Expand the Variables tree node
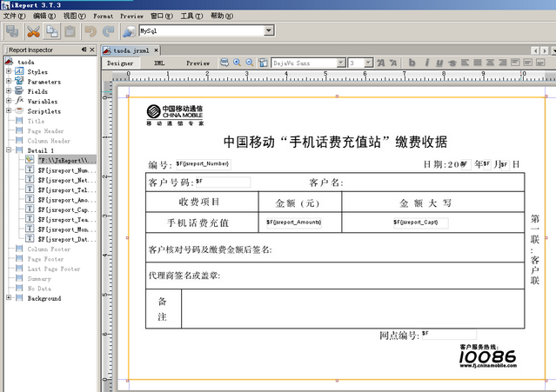 tap(9, 101)
